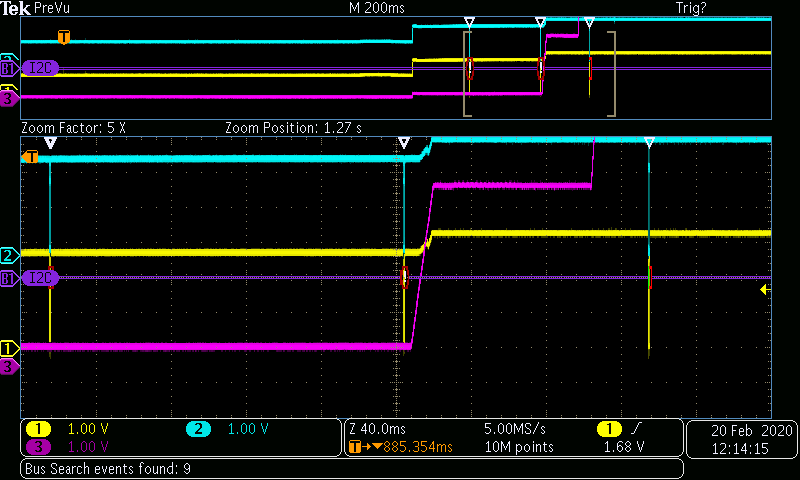Click the orange trigger position marker in overview
Screen dimensions: 800x480
(x=64, y=37)
